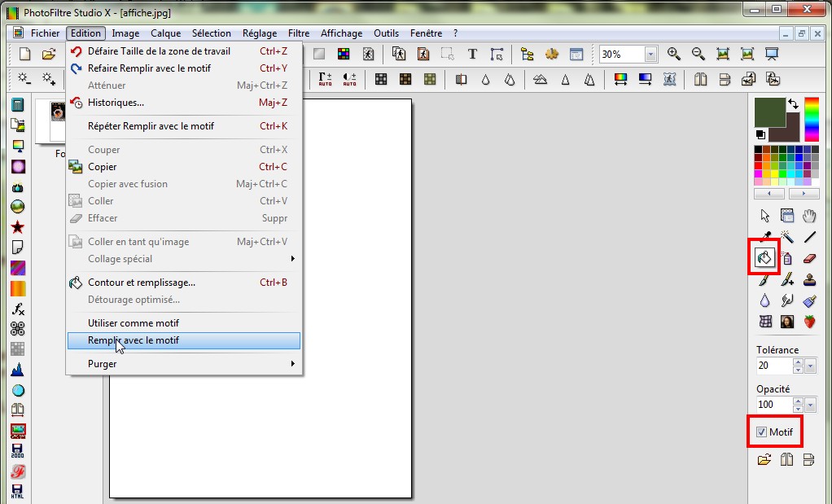Click the red star icon in left sidebar

pos(18,228)
